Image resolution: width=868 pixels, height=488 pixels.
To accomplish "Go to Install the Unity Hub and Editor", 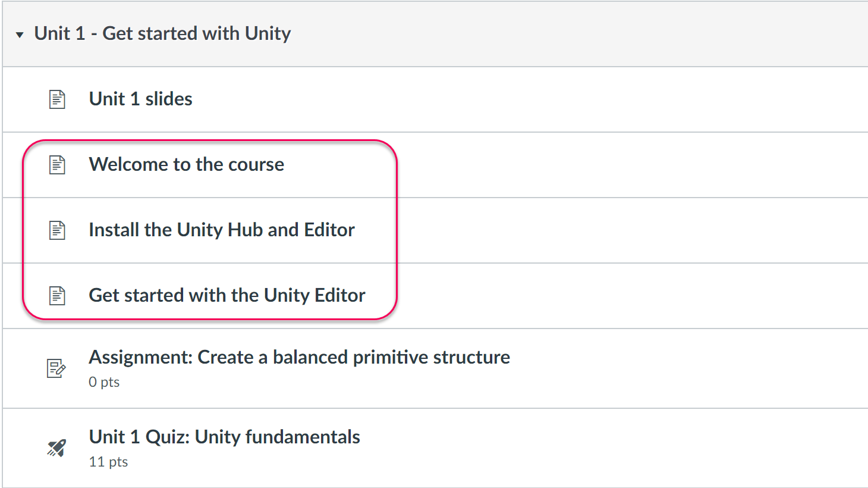I will [221, 230].
